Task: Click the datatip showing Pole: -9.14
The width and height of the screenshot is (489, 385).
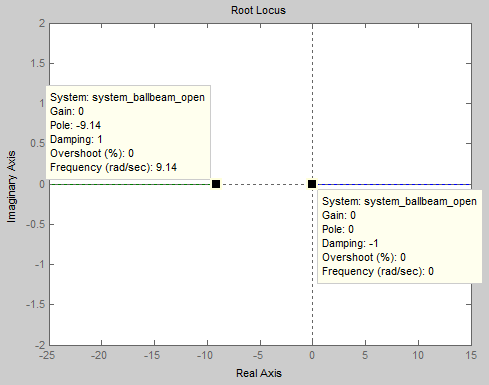Action: pyautogui.click(x=128, y=132)
